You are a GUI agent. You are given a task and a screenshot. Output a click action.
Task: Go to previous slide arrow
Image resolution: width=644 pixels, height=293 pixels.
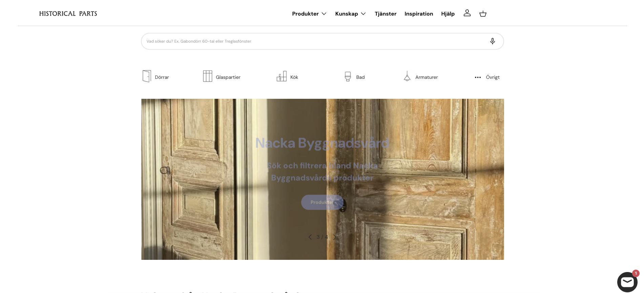[x=310, y=237]
